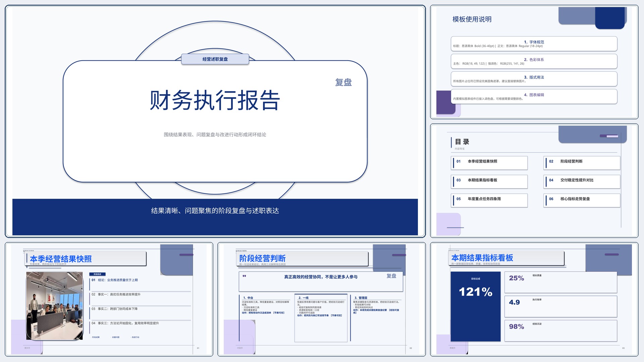Click the 经营述职复盘 label tag

[x=215, y=59]
